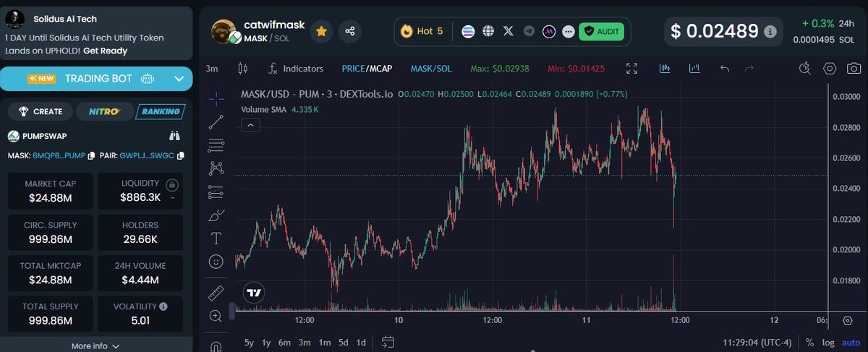Open the AUDIT report button
The width and height of the screenshot is (868, 352).
pos(602,32)
